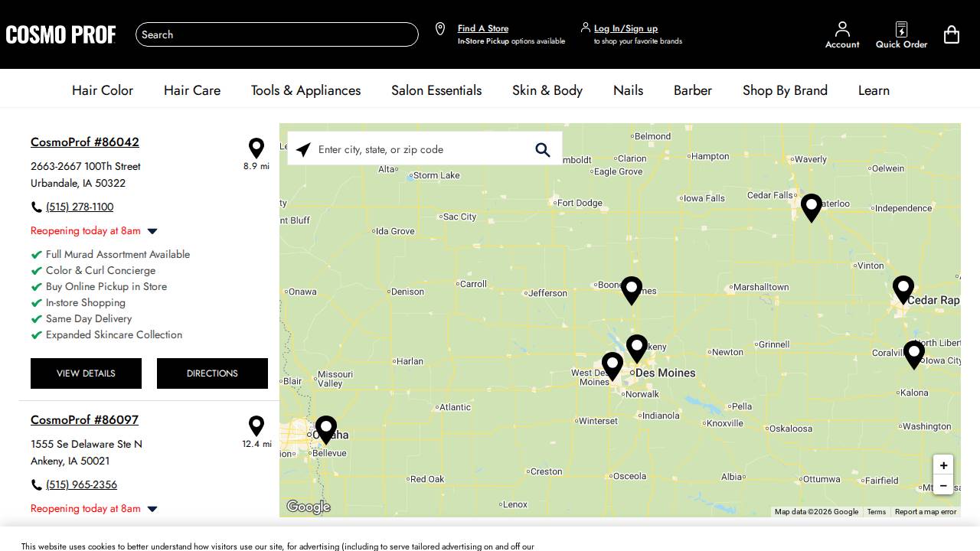This screenshot has width=980, height=551.
Task: Click the location pin icon beside Find A Store
Action: 440,28
